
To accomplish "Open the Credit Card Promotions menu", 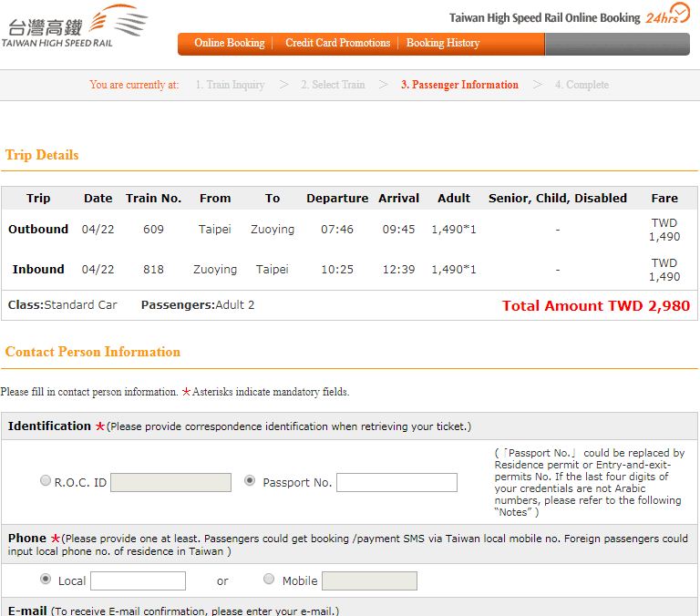I will click(337, 43).
